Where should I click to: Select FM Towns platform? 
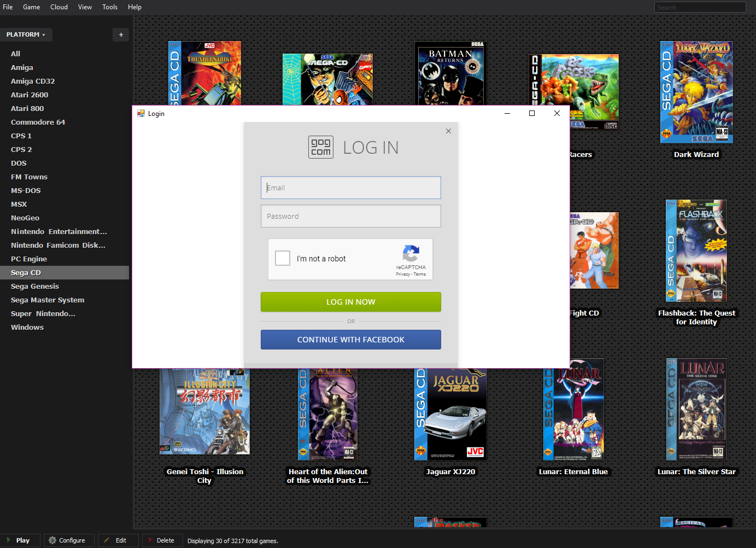click(x=65, y=177)
